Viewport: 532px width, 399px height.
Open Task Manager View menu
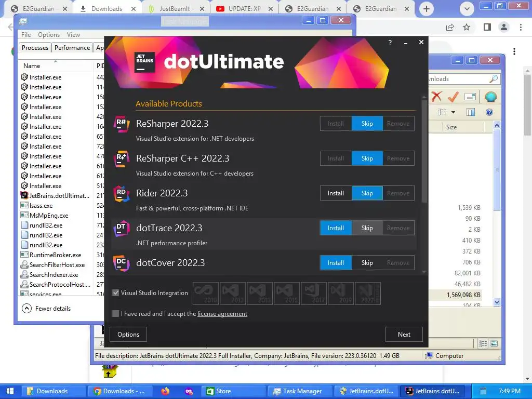coord(73,35)
